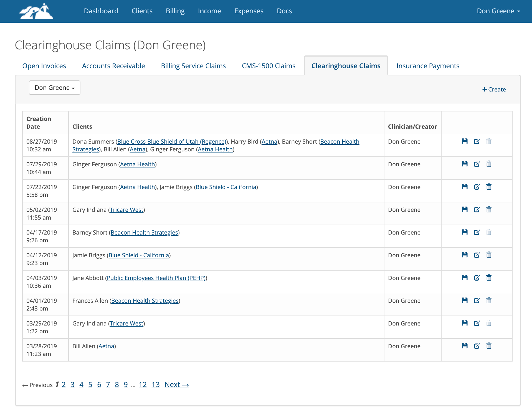This screenshot has width=532, height=417.
Task: Select Billing from the navigation bar
Action: click(175, 11)
